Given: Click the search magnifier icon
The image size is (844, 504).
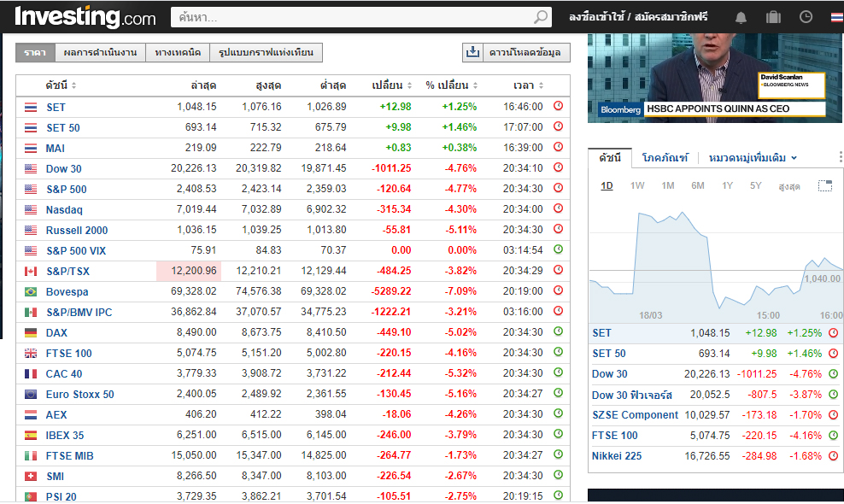Looking at the screenshot, I should pos(541,17).
